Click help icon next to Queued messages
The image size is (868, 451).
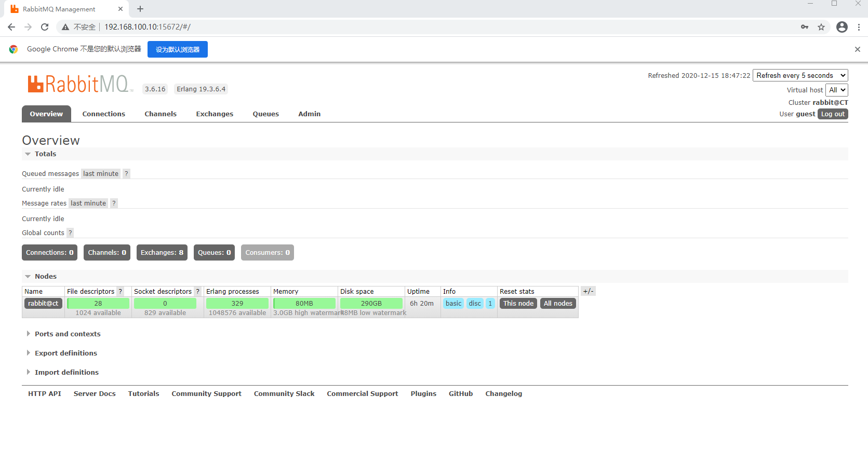tap(126, 174)
